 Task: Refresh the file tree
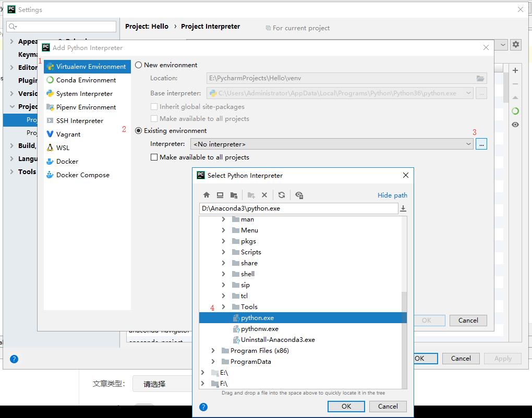[282, 195]
